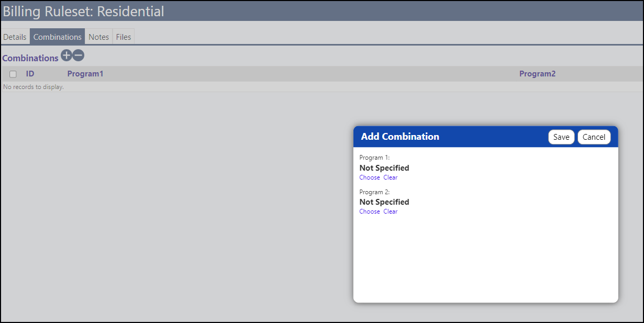The width and height of the screenshot is (644, 323).
Task: Click the 'Program 2:' field label
Action: click(x=374, y=192)
